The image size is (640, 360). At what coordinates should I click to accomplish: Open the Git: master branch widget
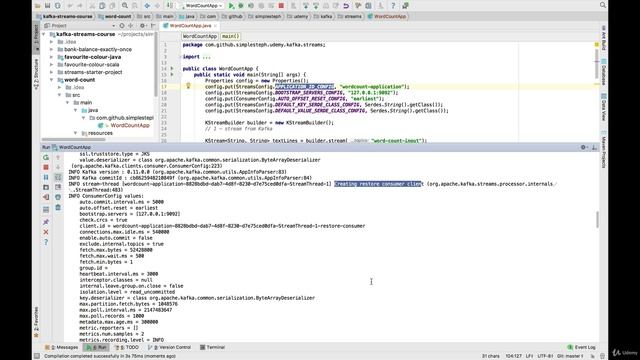570,356
